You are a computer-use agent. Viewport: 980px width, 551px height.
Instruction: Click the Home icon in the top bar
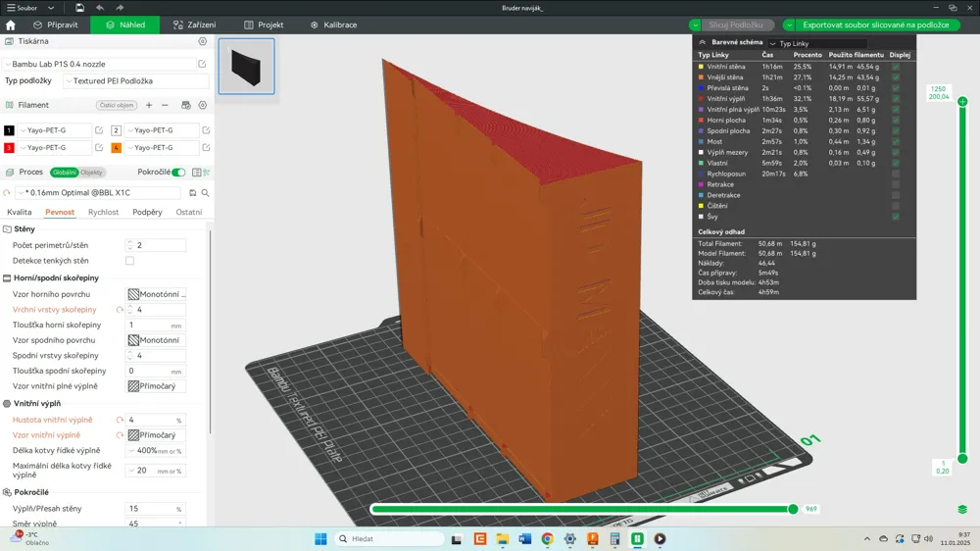pyautogui.click(x=11, y=25)
